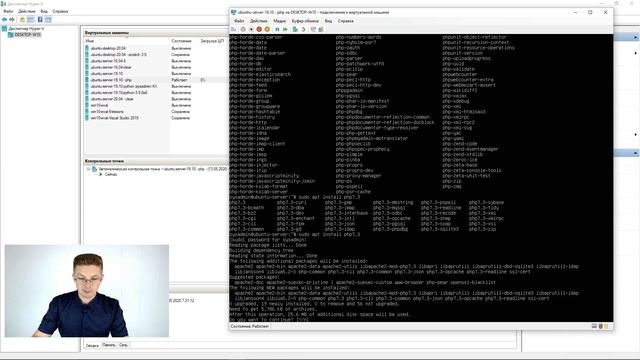
Task: Sort VMs by Загрузка ЦП column
Action: [212, 41]
